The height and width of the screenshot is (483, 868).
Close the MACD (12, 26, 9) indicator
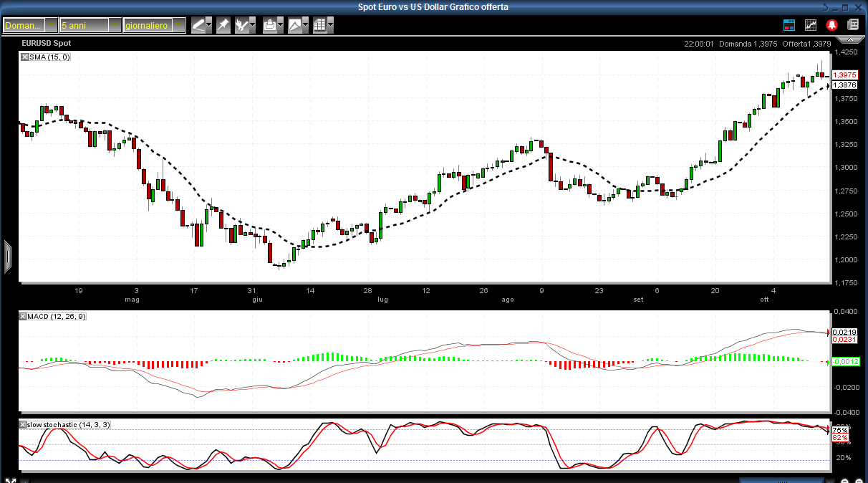(x=23, y=316)
